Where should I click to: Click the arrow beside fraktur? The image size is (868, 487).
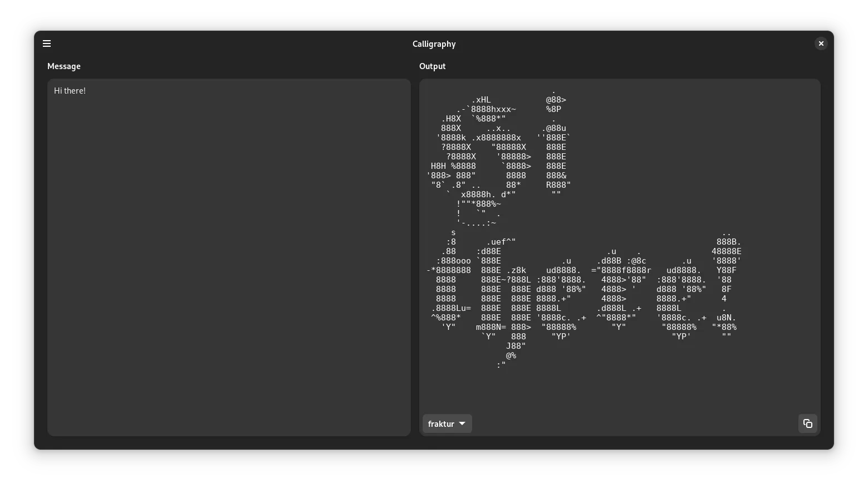(462, 423)
